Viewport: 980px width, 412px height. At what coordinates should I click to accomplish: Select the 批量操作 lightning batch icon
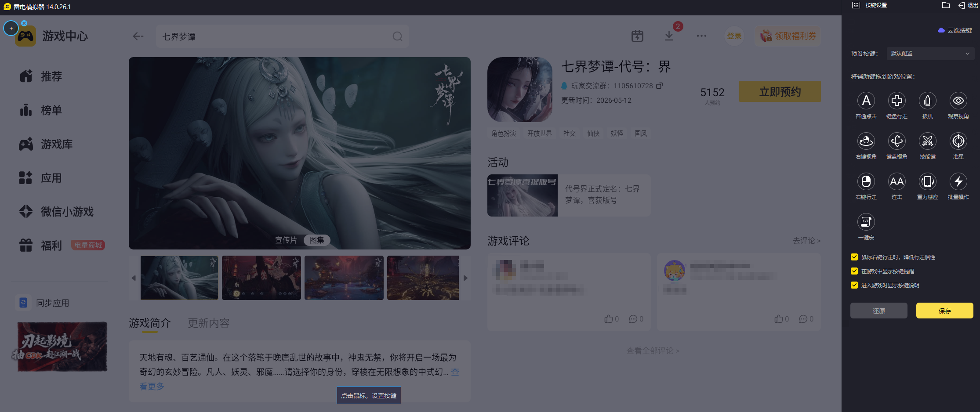[x=958, y=181]
